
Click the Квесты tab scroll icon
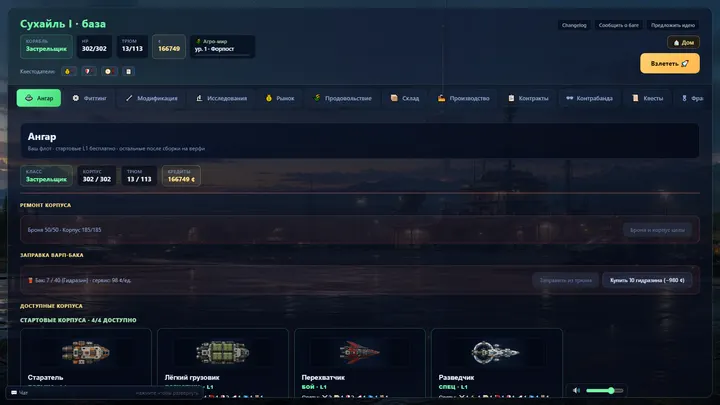(635, 98)
